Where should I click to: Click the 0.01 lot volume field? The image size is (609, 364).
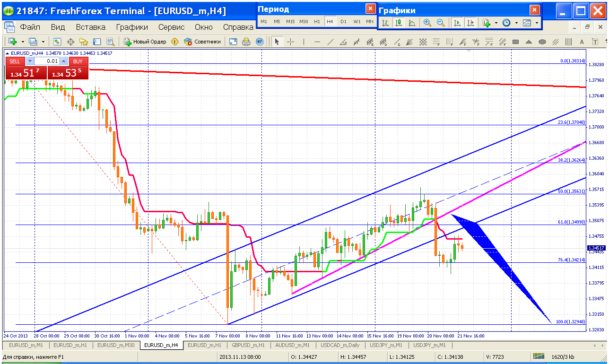click(x=47, y=61)
